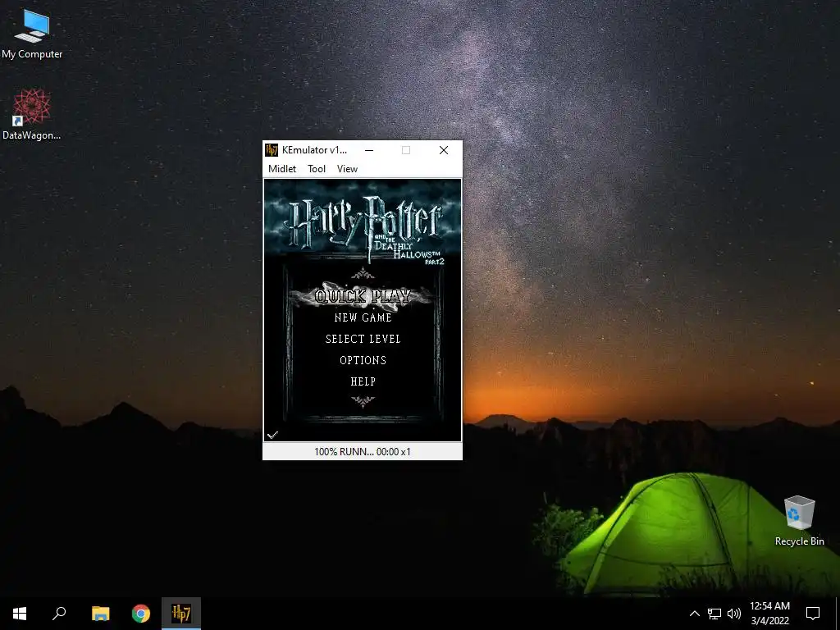840x630 pixels.
Task: Click the KEmulator title bar app icon
Action: tap(272, 150)
